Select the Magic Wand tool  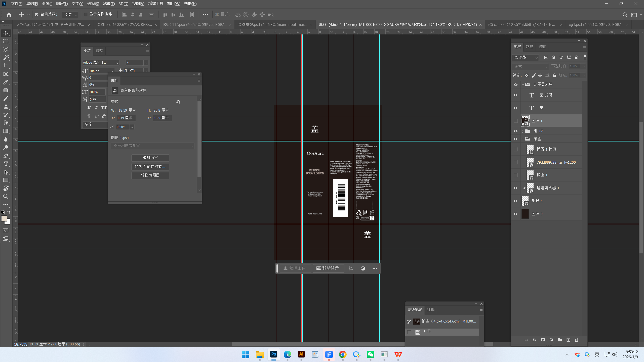pos(6,58)
